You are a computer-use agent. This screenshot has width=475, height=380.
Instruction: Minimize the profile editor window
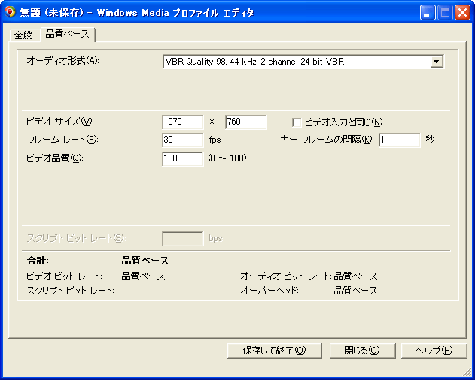click(x=427, y=13)
